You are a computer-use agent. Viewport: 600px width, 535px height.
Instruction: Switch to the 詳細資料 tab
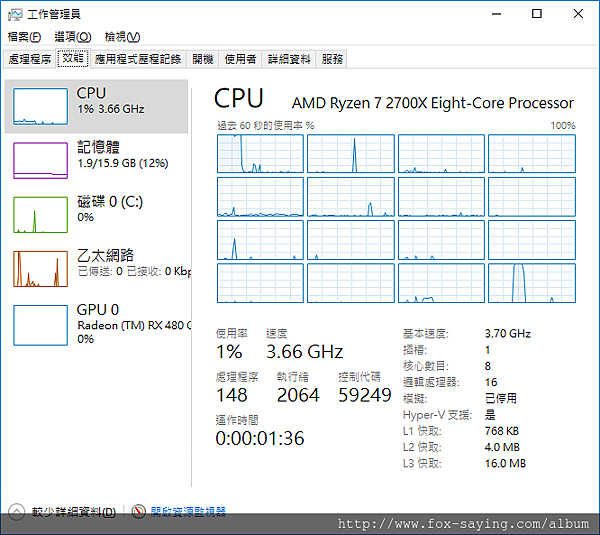click(x=289, y=59)
